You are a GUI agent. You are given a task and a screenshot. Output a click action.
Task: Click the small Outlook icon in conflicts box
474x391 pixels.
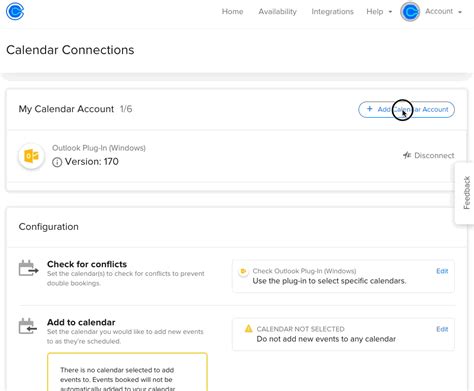click(x=243, y=271)
